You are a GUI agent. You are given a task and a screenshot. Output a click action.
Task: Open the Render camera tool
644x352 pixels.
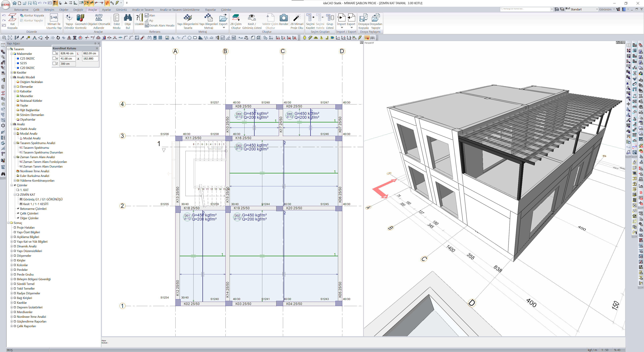pyautogui.click(x=283, y=18)
